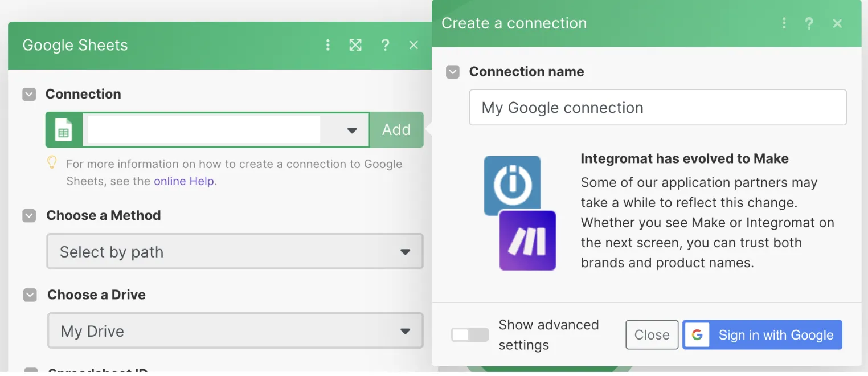This screenshot has width=868, height=376.
Task: Click the online Help link
Action: point(184,181)
